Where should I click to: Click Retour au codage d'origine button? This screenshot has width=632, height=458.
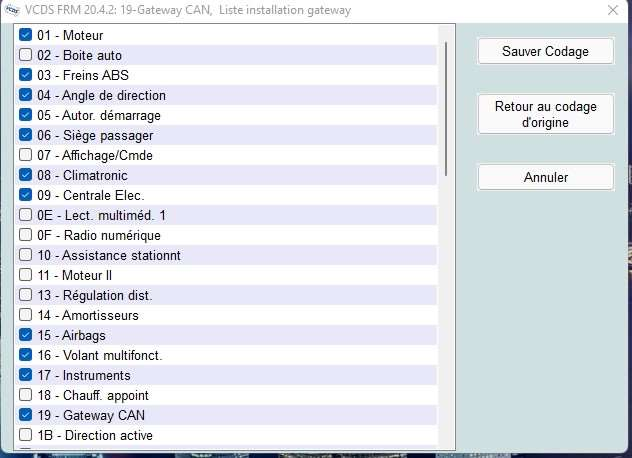pyautogui.click(x=546, y=114)
